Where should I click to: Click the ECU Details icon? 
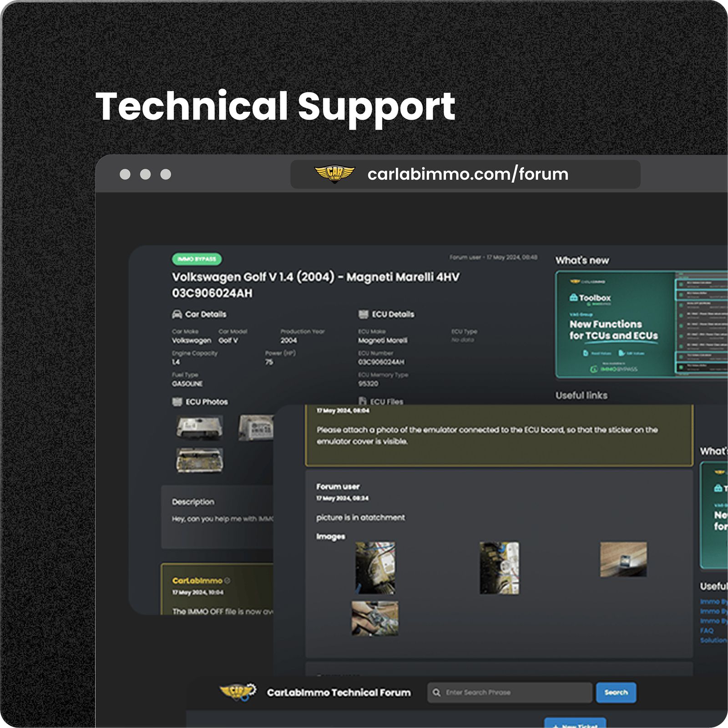(x=363, y=314)
